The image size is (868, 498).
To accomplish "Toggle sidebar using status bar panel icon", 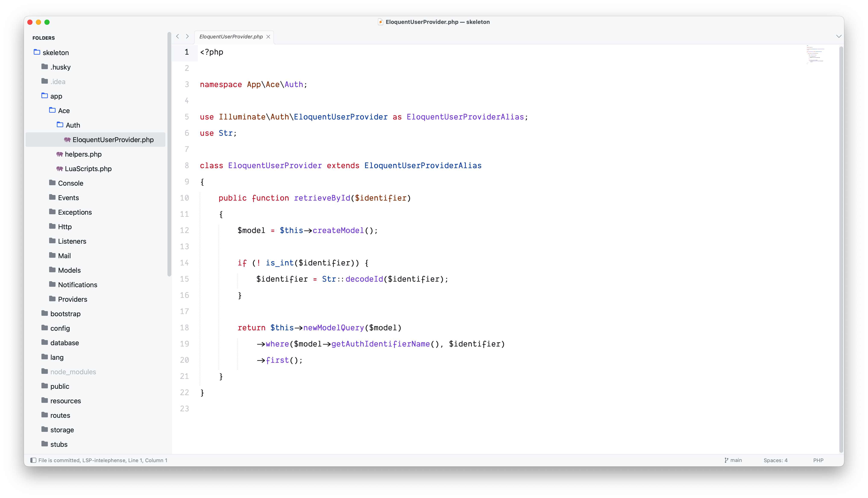I will [x=33, y=460].
